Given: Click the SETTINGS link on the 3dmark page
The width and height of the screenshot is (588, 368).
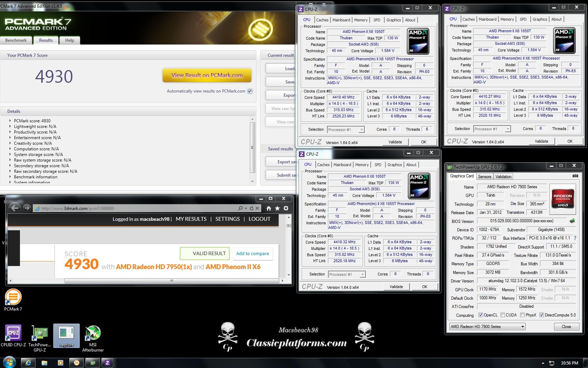Looking at the screenshot, I should tap(227, 219).
